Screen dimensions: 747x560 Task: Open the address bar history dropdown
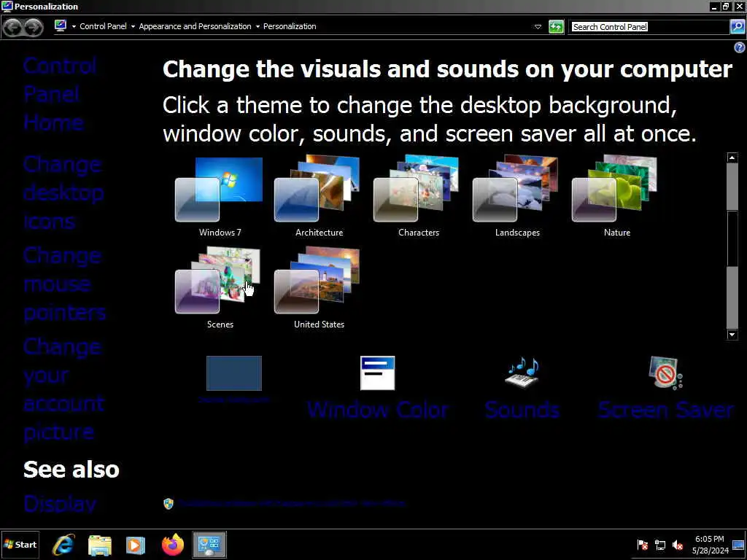coord(538,27)
